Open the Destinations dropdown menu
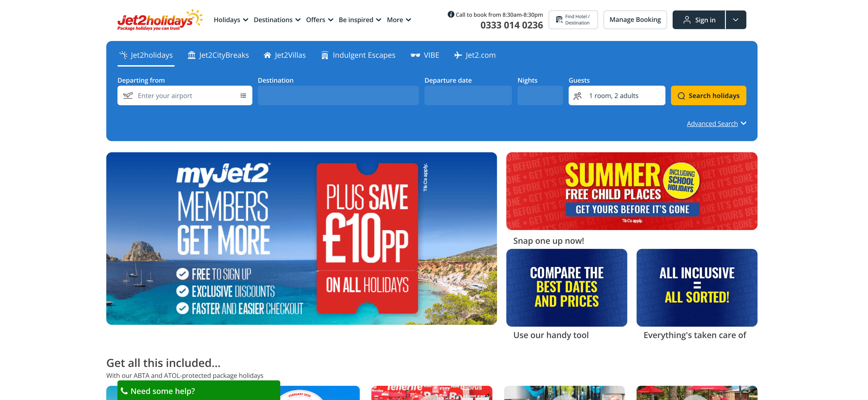The height and width of the screenshot is (400, 868). [x=277, y=20]
